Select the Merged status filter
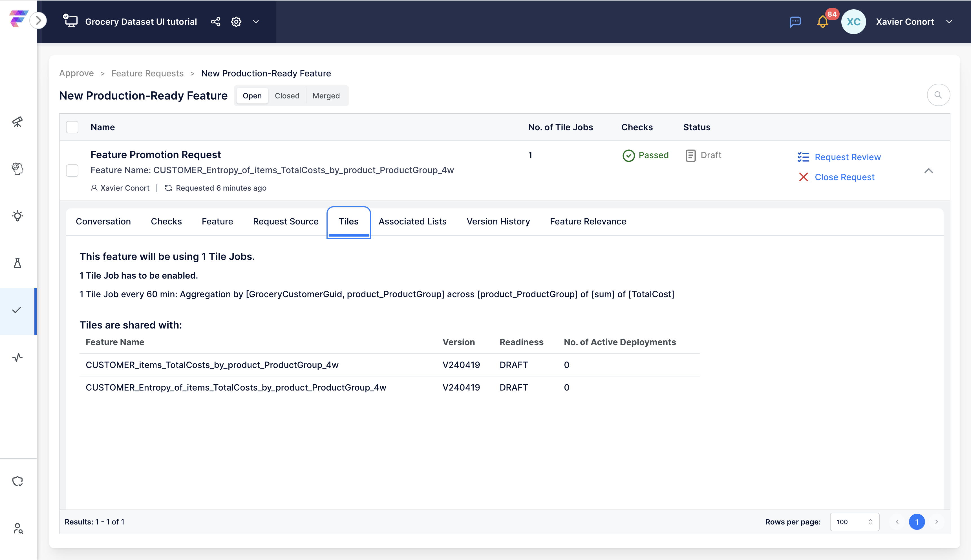The image size is (971, 560). [326, 96]
